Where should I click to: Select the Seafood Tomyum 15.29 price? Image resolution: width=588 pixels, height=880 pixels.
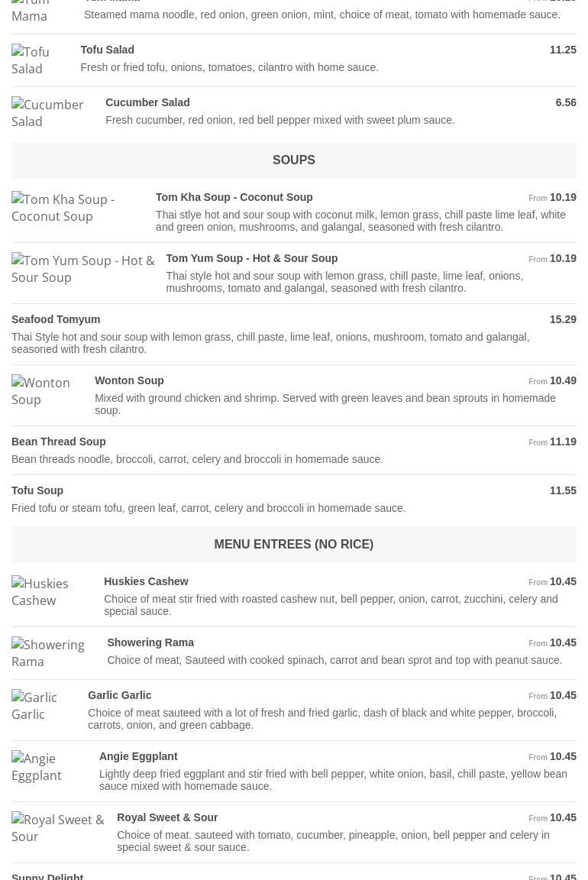point(563,319)
